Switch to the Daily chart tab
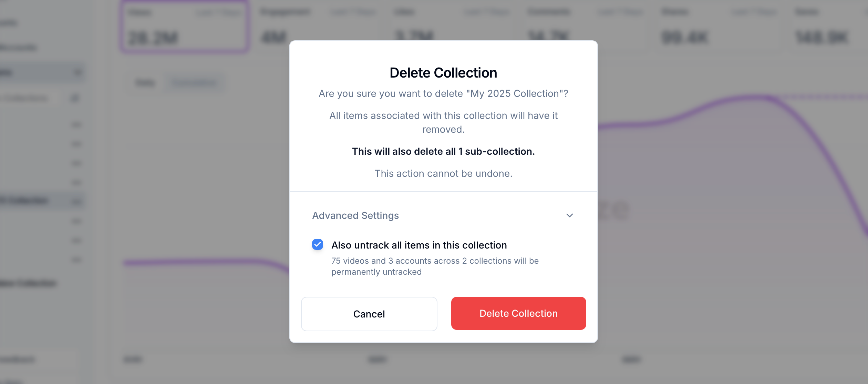 (x=146, y=83)
